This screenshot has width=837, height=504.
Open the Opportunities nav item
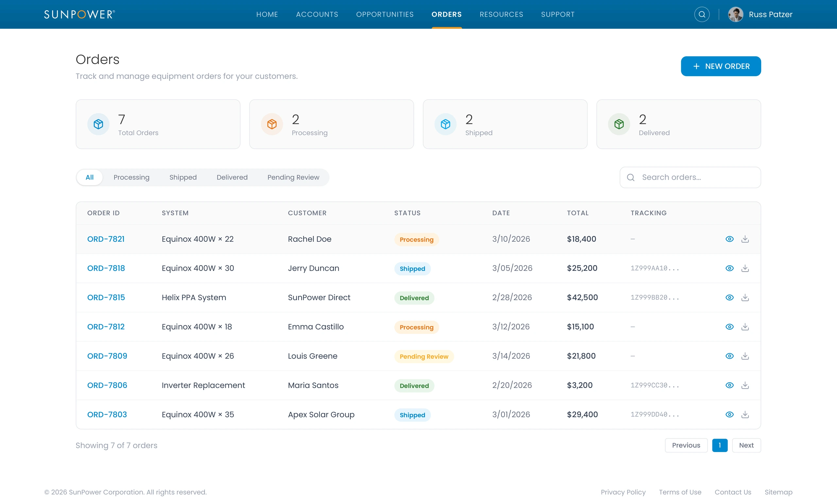(384, 14)
